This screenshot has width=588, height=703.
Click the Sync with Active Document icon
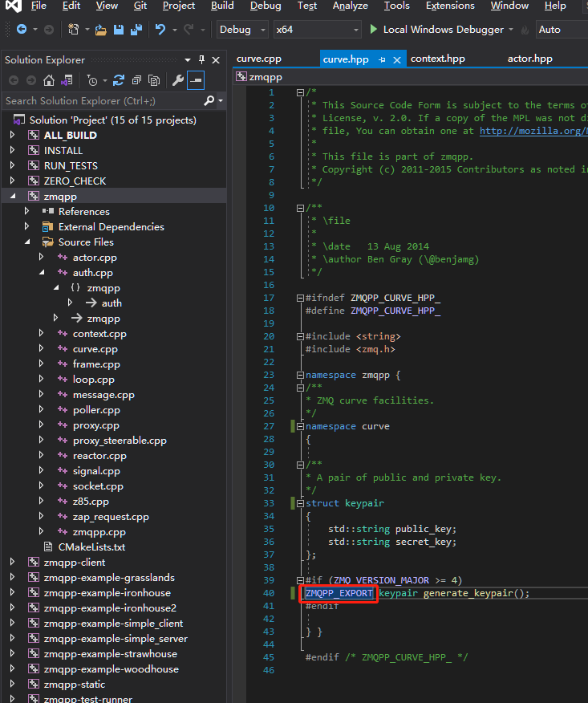(118, 81)
